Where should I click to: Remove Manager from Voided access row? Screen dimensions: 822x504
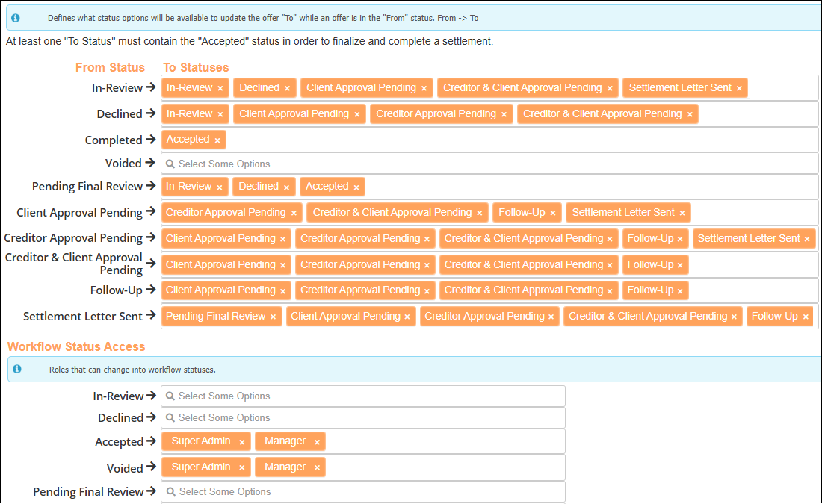(x=317, y=468)
